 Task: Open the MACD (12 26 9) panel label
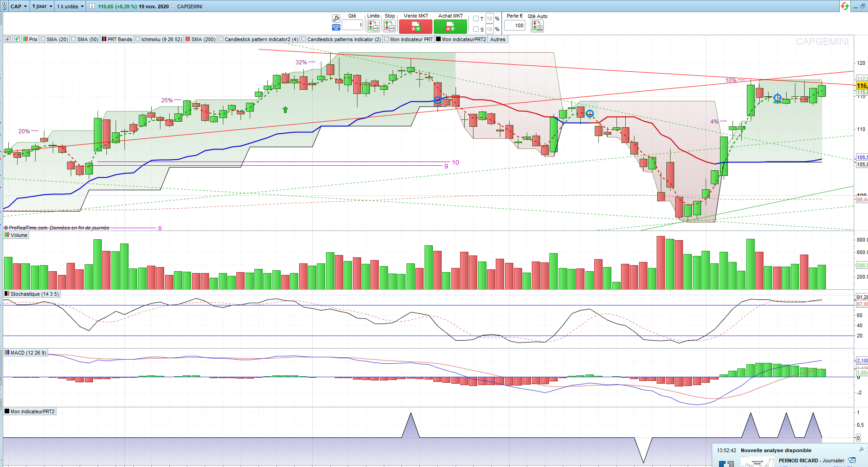(28, 353)
